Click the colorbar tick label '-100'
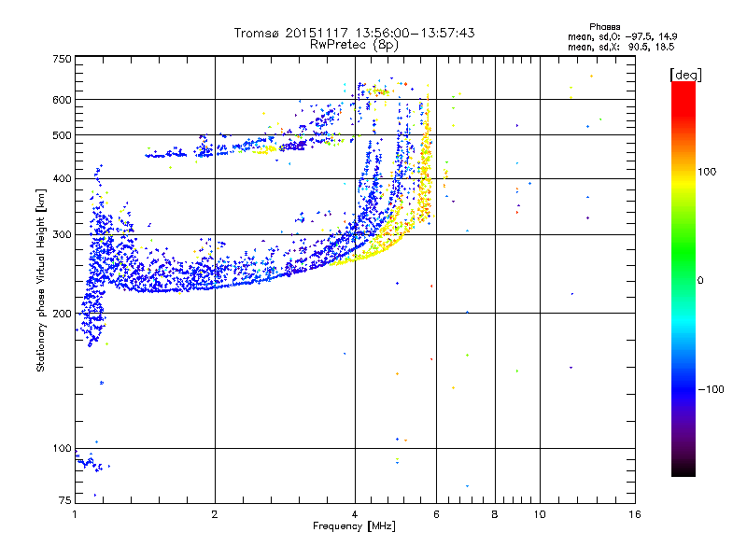The image size is (747, 560). coord(711,389)
